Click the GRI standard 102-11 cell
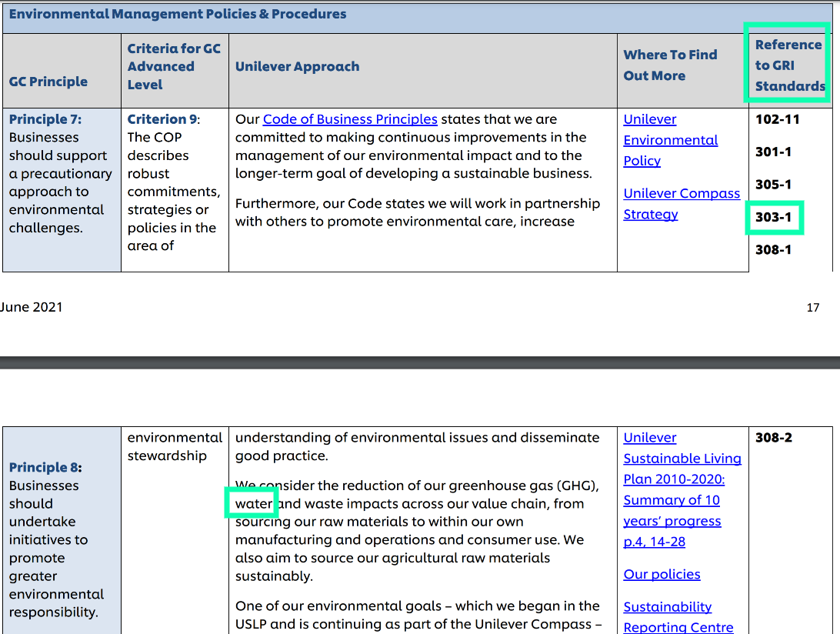The image size is (840, 634). (x=778, y=119)
